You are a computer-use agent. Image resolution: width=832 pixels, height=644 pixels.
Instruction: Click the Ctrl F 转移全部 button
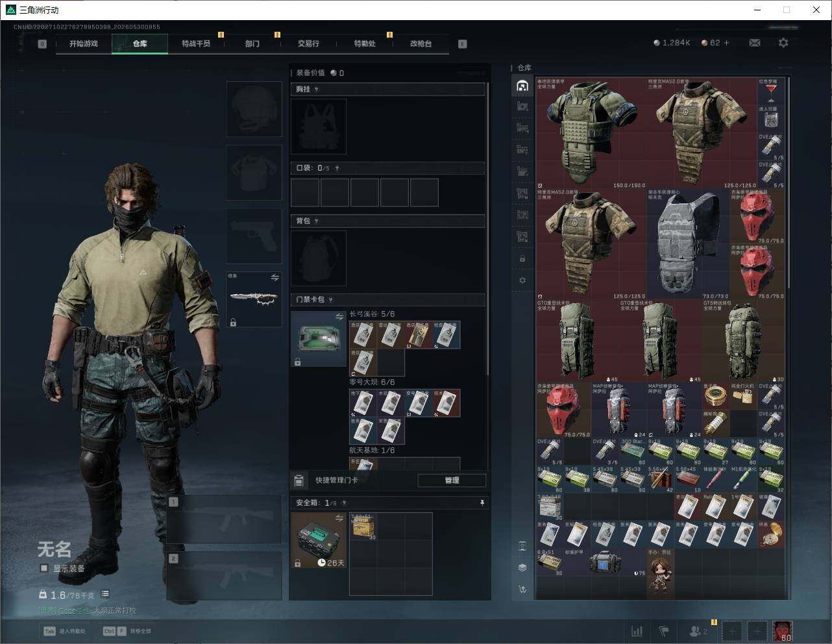(x=127, y=631)
